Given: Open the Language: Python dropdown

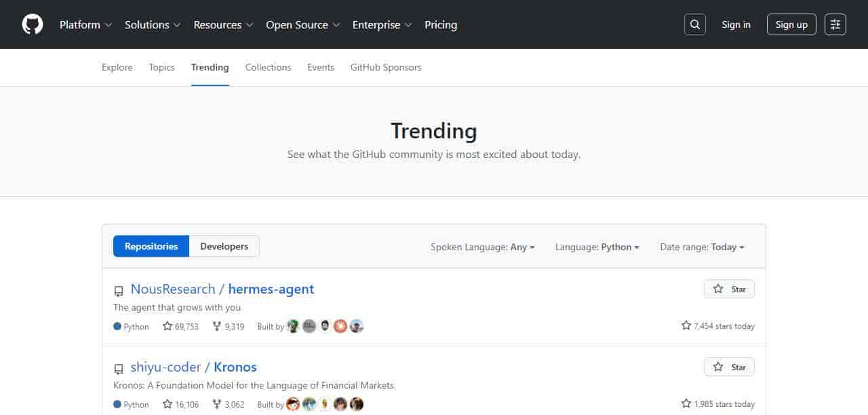Looking at the screenshot, I should pyautogui.click(x=597, y=247).
